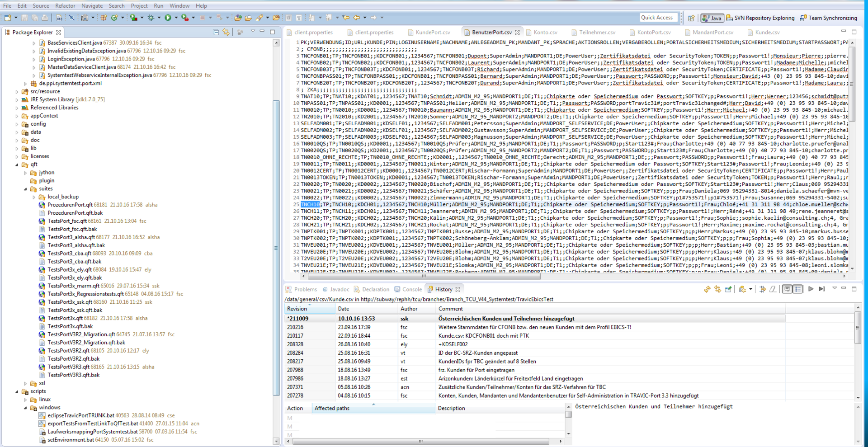The image size is (868, 447).
Task: Click the Refresh icon in History view
Action: click(707, 289)
